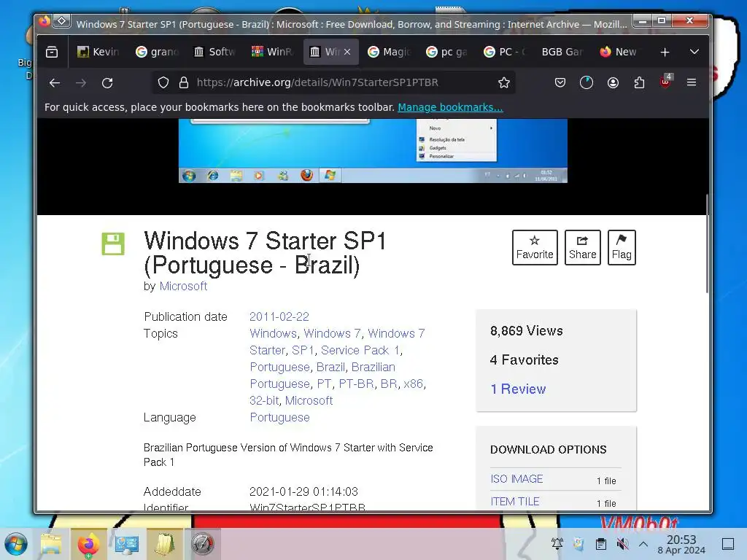Image resolution: width=747 pixels, height=560 pixels.
Task: Open the ISO IMAGE download option
Action: coord(517,479)
